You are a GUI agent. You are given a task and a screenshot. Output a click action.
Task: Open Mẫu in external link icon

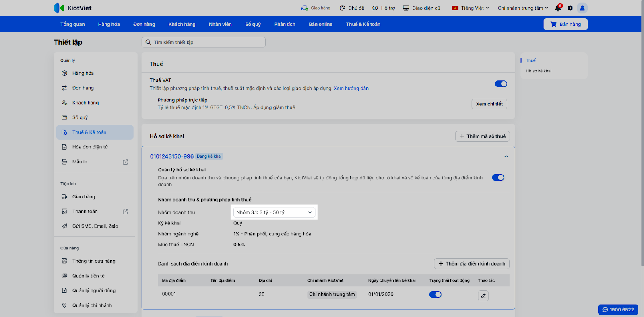[x=125, y=162]
